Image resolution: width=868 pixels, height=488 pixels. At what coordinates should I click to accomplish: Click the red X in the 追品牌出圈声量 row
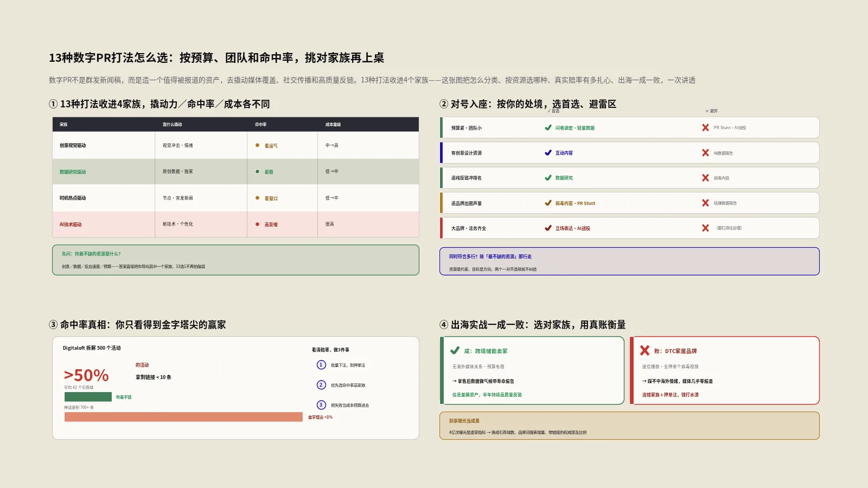pyautogui.click(x=705, y=203)
